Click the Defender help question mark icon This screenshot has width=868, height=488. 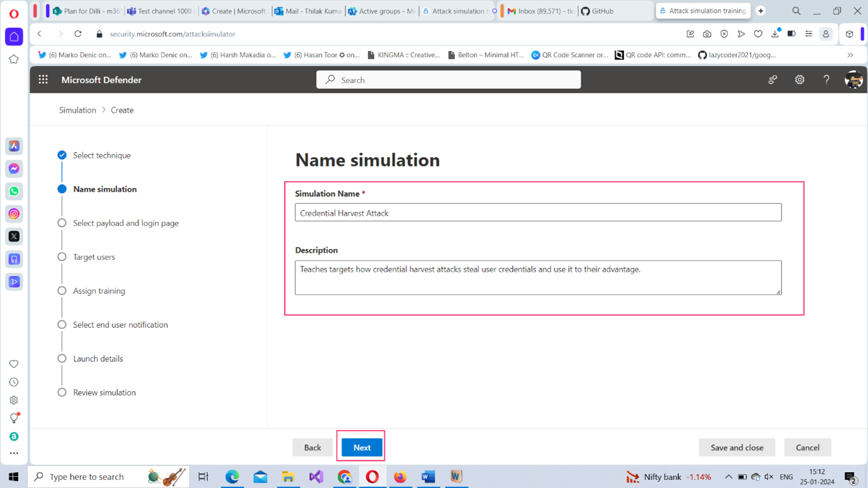click(826, 80)
